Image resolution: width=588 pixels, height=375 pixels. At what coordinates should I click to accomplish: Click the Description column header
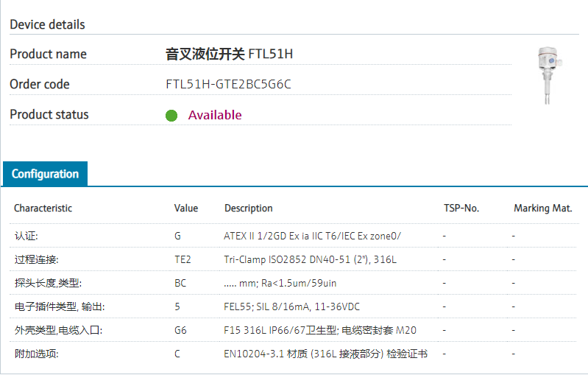(249, 208)
